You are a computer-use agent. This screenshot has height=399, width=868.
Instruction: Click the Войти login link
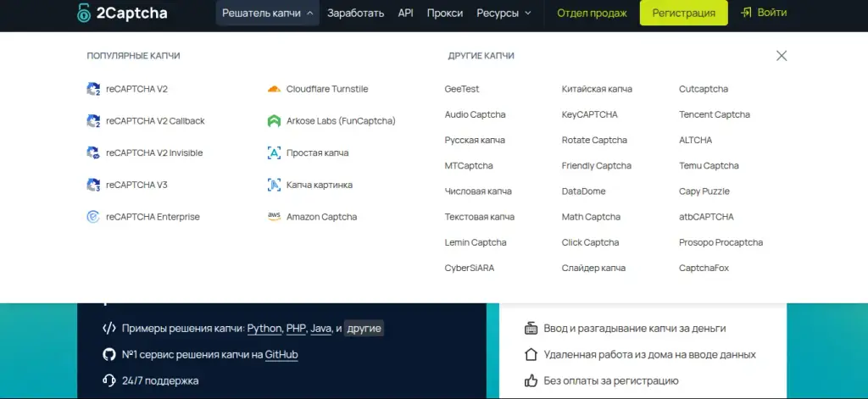click(x=772, y=13)
